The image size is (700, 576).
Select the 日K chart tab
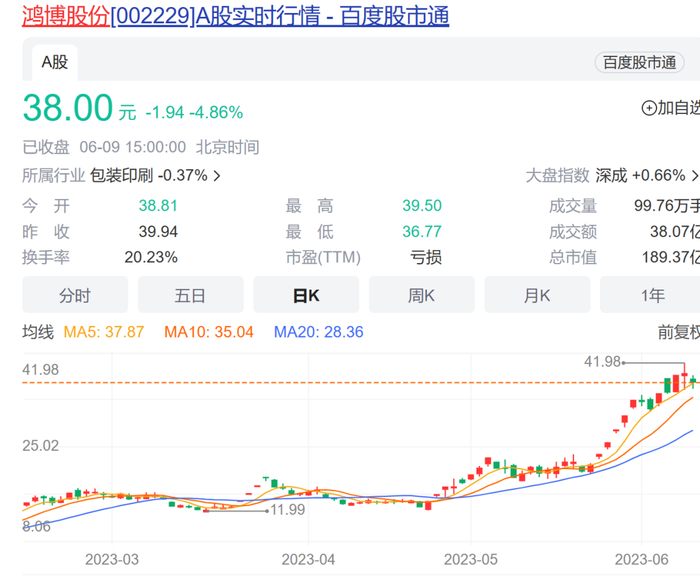click(x=306, y=295)
